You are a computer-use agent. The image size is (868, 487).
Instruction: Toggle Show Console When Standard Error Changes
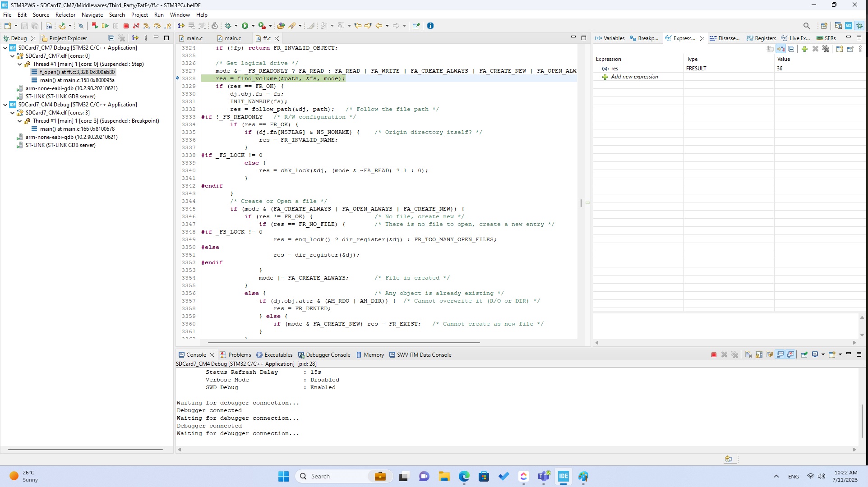pos(790,355)
